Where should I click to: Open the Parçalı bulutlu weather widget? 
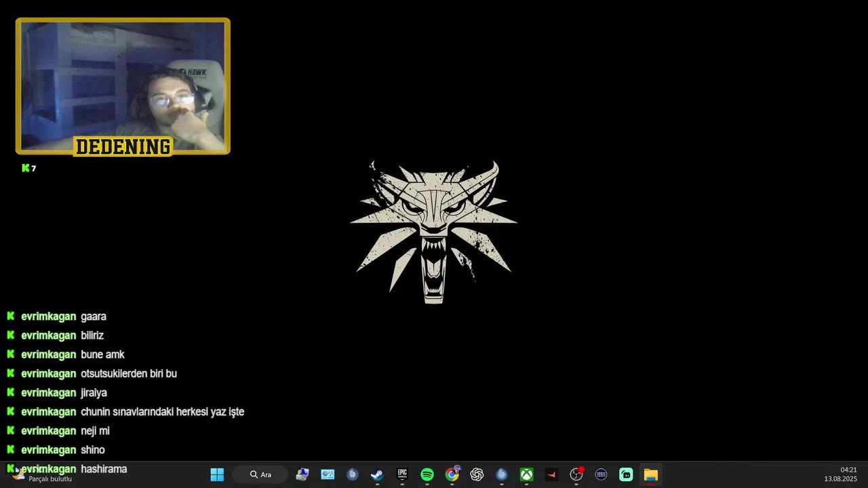pos(42,475)
